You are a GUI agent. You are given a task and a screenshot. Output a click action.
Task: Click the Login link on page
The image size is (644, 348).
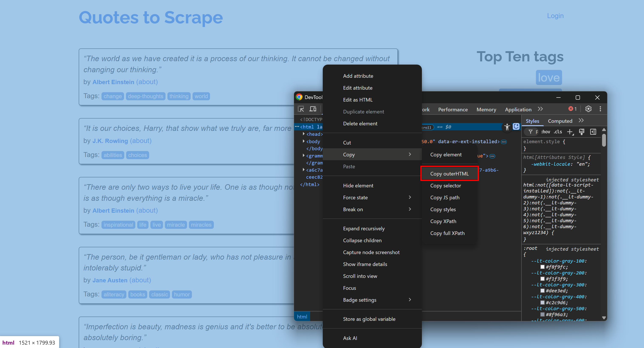click(x=555, y=16)
